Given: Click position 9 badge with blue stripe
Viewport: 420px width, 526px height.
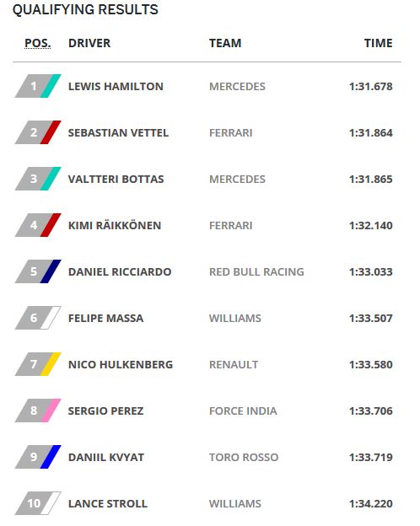Looking at the screenshot, I should pyautogui.click(x=38, y=457).
